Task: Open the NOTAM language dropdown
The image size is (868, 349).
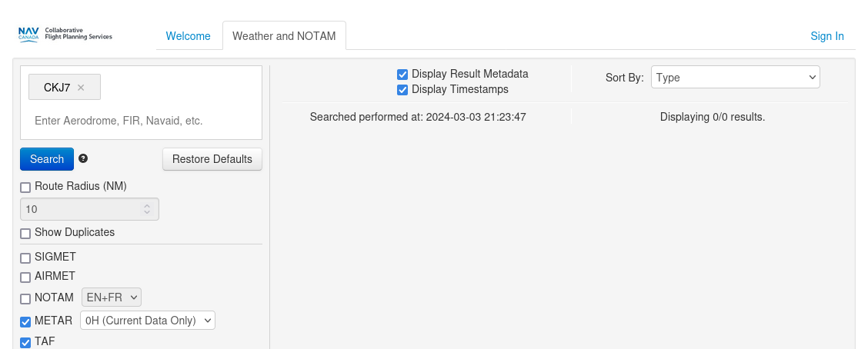Action: [112, 297]
